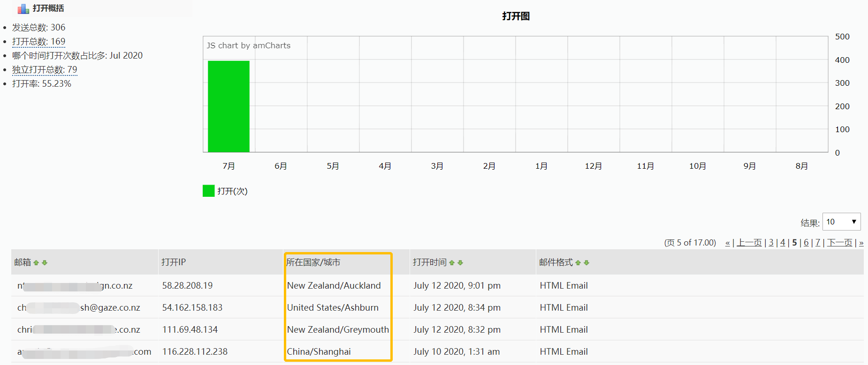The width and height of the screenshot is (868, 365).
Task: Click HTML Email in the Ashburn row
Action: [563, 308]
